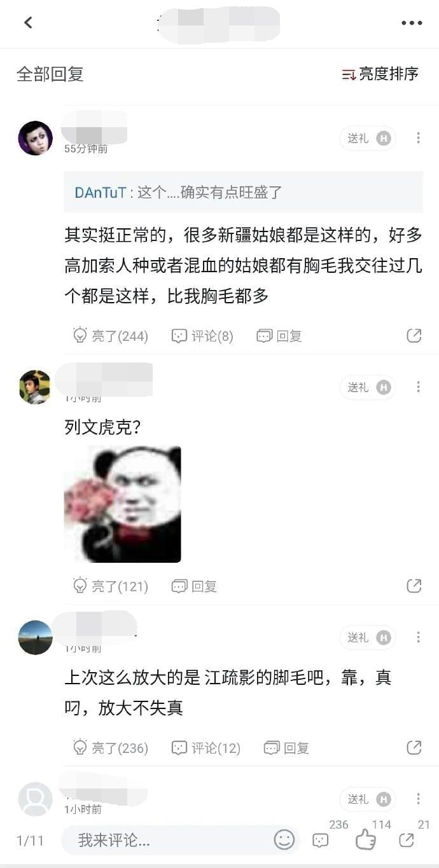Toggle 亮了(121) on the 列文虎克 comment
This screenshot has height=868, width=439.
(x=111, y=586)
